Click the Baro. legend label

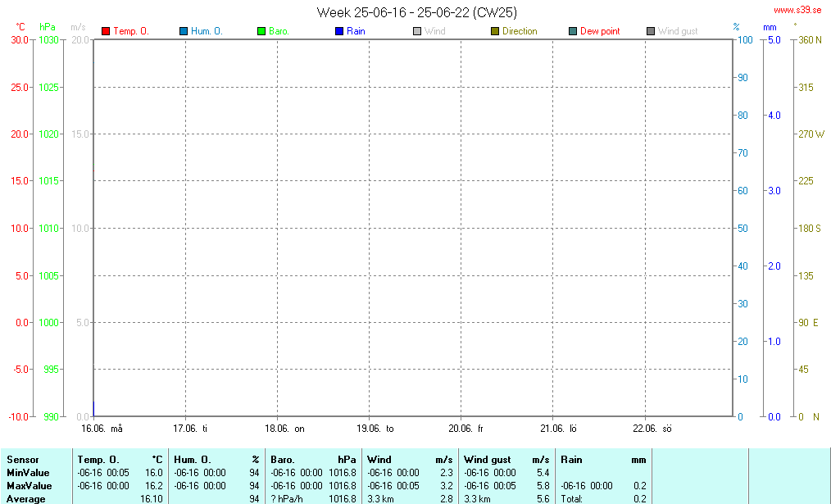[x=279, y=31]
